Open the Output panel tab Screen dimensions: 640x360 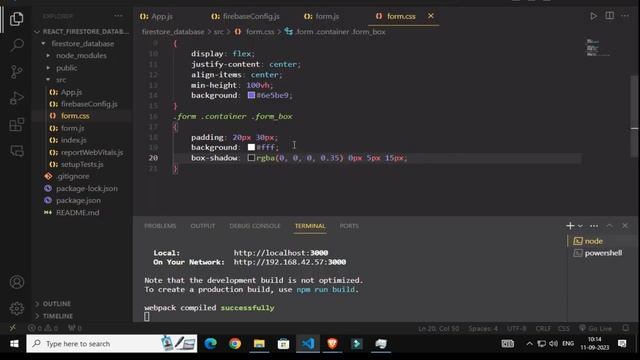pyautogui.click(x=202, y=226)
